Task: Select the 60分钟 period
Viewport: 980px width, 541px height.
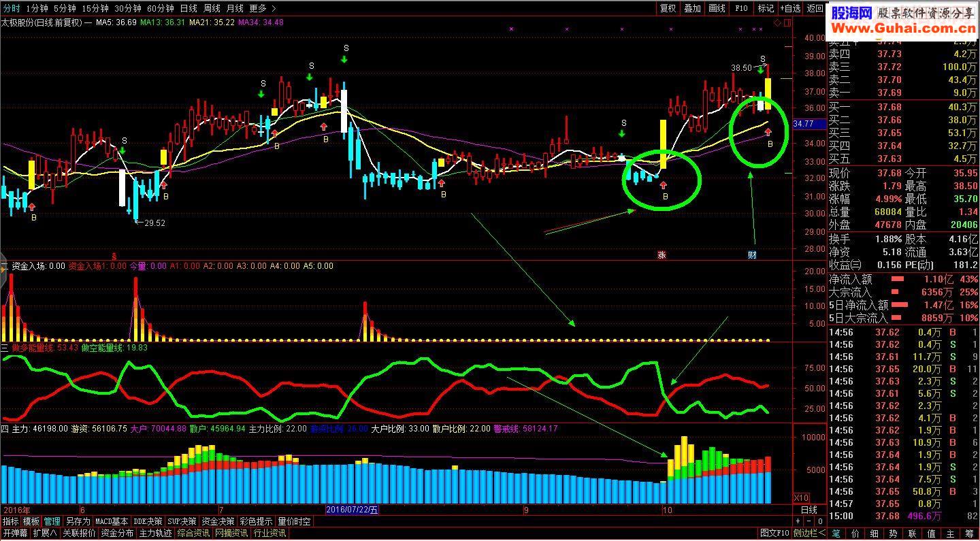Action: [160, 8]
